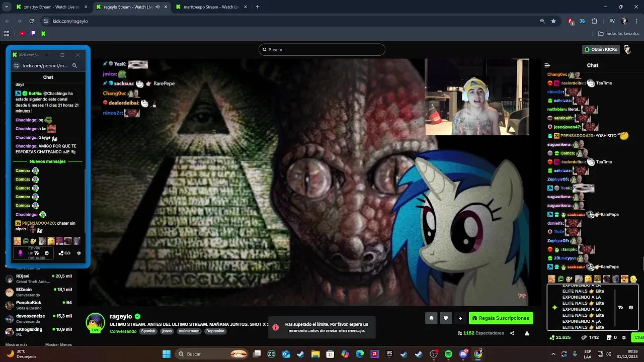Click the green Chat send button
This screenshot has height=362, width=644.
pos(638,337)
